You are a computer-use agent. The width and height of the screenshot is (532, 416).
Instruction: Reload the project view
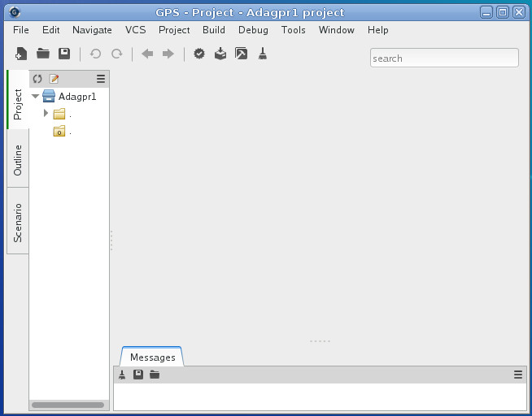pyautogui.click(x=37, y=79)
